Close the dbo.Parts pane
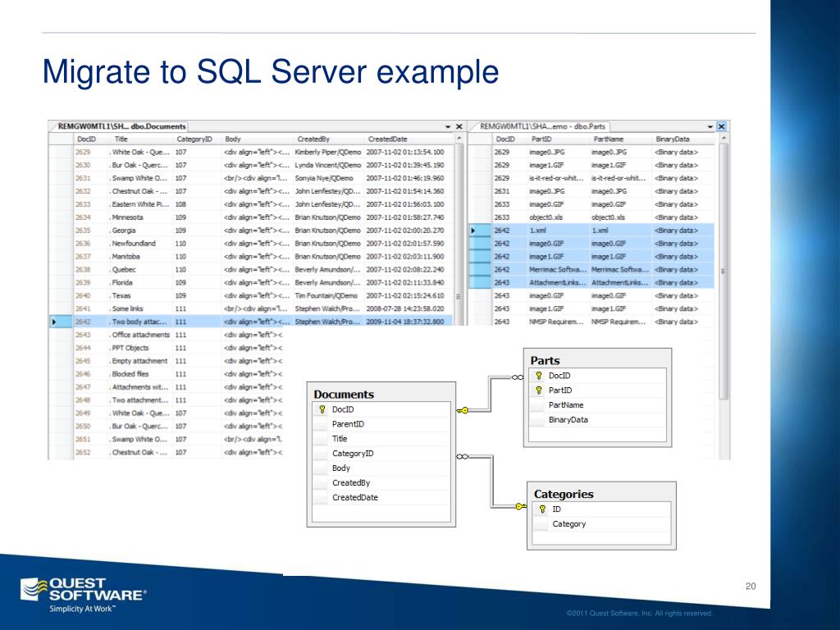The height and width of the screenshot is (630, 840). 722,127
